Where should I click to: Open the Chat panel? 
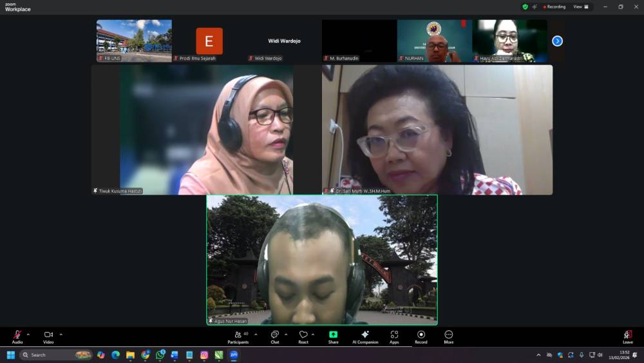pyautogui.click(x=274, y=335)
